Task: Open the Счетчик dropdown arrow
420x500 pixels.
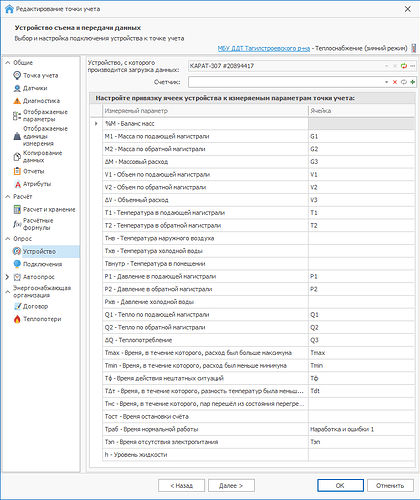Action: pos(386,82)
